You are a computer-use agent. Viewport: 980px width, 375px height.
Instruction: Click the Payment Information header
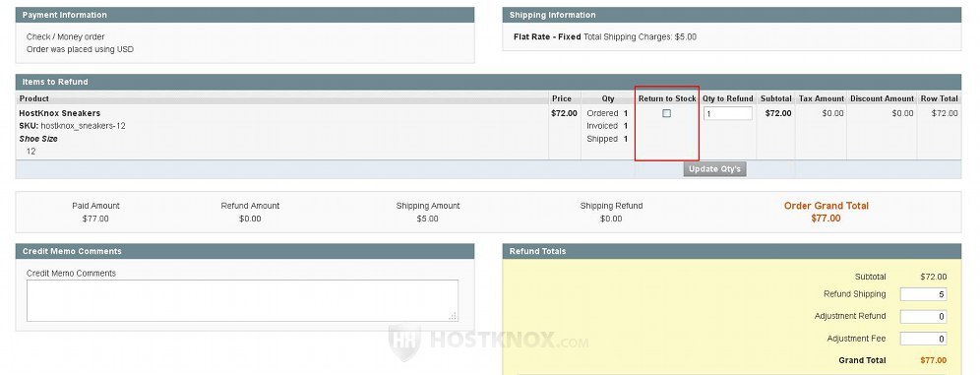click(x=245, y=15)
